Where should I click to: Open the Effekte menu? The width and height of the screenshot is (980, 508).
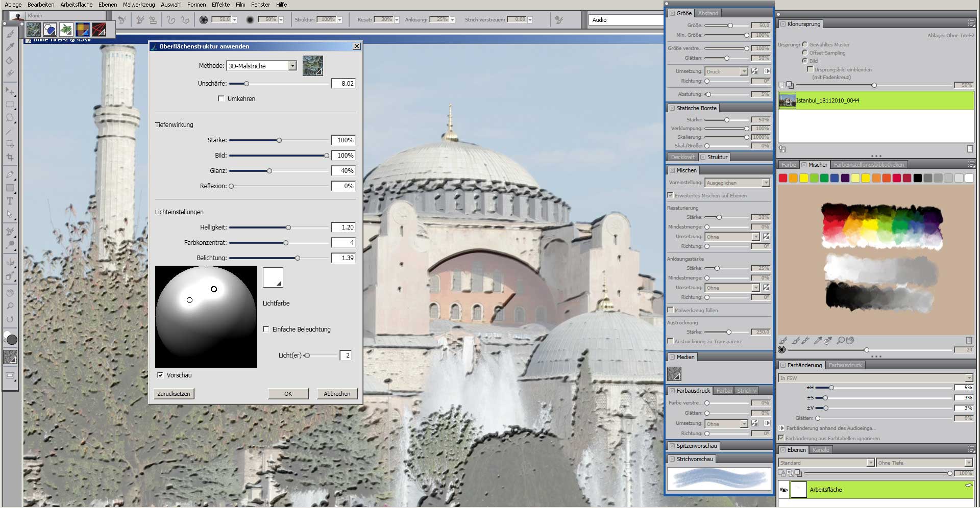(x=220, y=5)
